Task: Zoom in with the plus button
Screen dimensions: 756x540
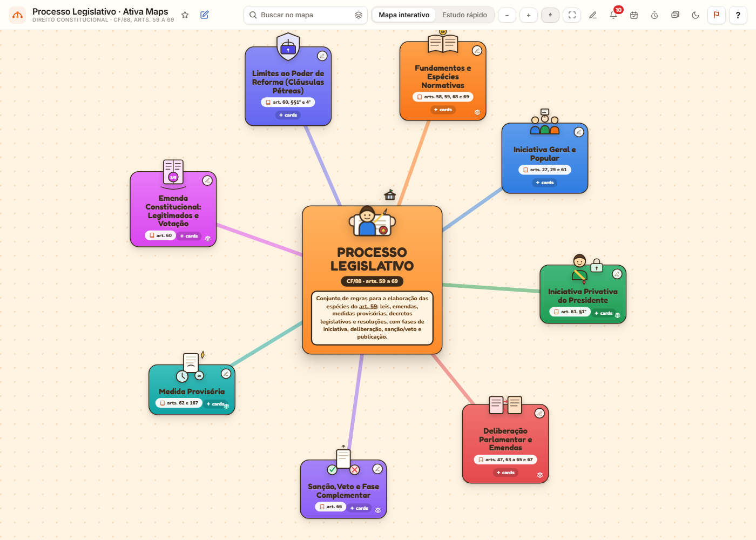Action: click(x=529, y=15)
